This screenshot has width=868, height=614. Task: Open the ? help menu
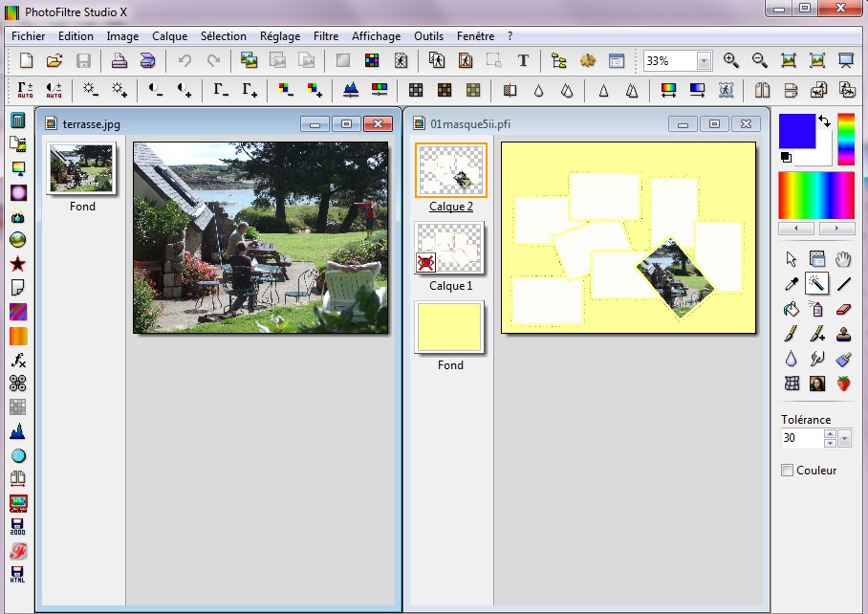(x=510, y=36)
